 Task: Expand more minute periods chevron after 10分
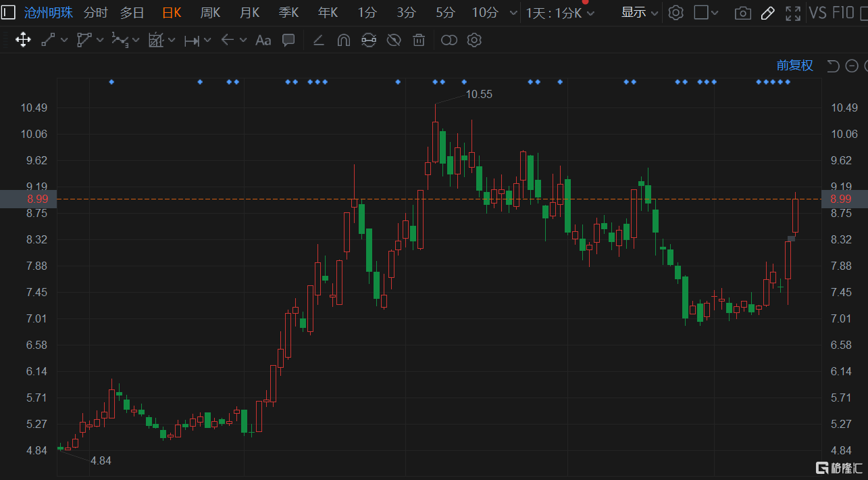(x=513, y=13)
